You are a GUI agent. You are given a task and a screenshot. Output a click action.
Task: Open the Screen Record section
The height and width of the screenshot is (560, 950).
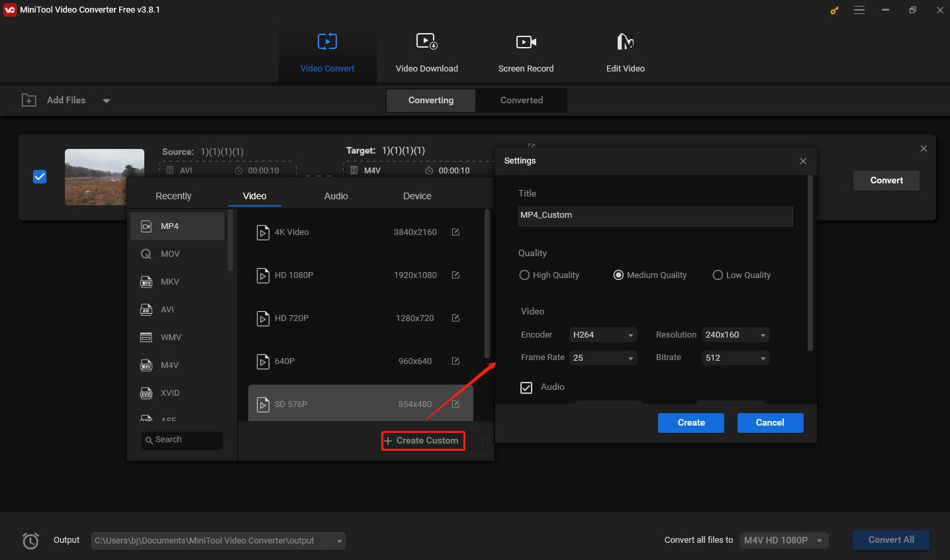[526, 54]
